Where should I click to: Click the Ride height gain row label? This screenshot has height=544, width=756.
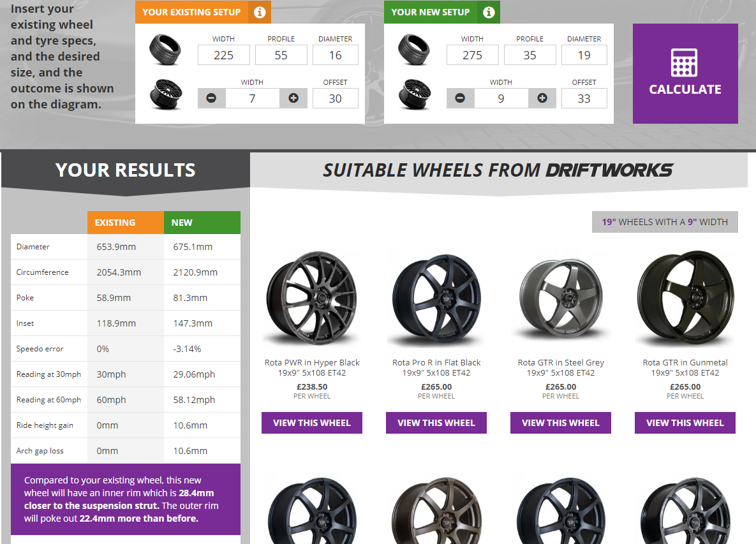coord(45,425)
